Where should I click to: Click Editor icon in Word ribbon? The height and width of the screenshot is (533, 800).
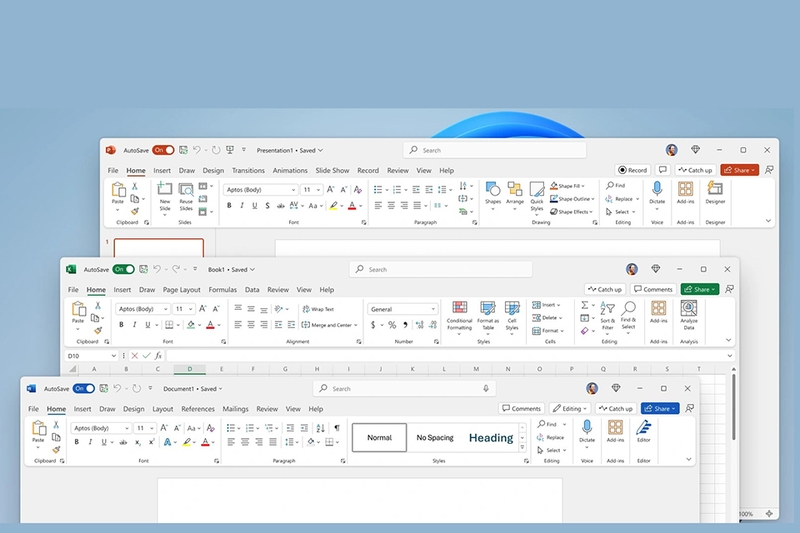click(x=644, y=428)
